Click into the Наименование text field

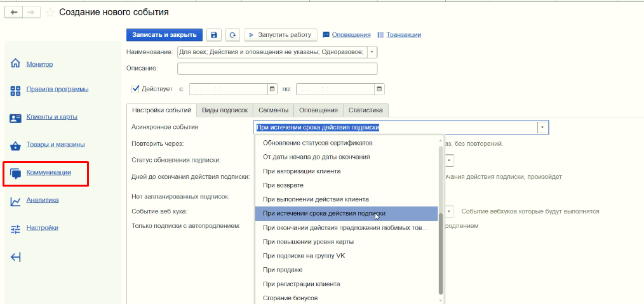tap(272, 52)
